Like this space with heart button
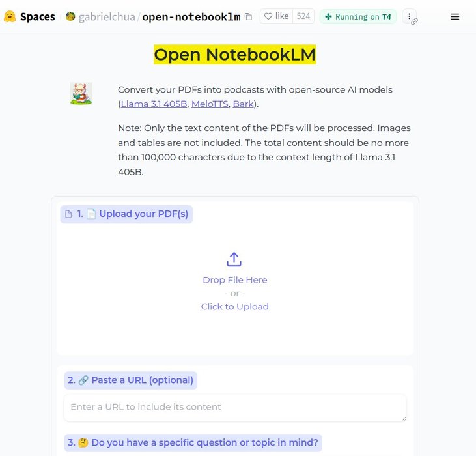 [276, 16]
